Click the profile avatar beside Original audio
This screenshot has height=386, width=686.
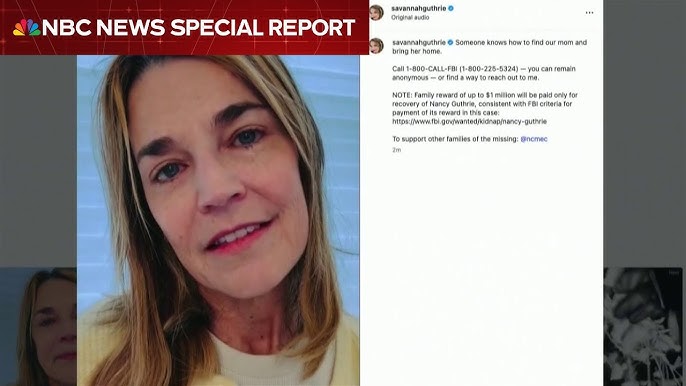point(376,12)
